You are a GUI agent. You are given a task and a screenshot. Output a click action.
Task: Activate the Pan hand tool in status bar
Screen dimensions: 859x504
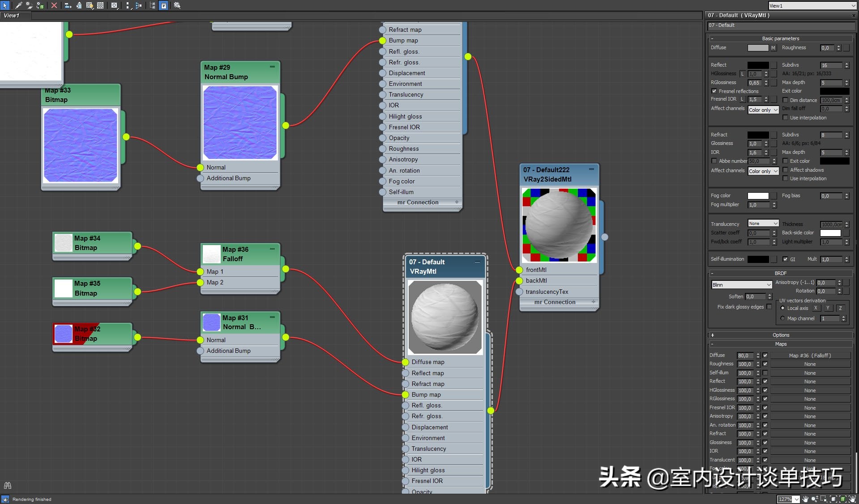[x=805, y=499]
